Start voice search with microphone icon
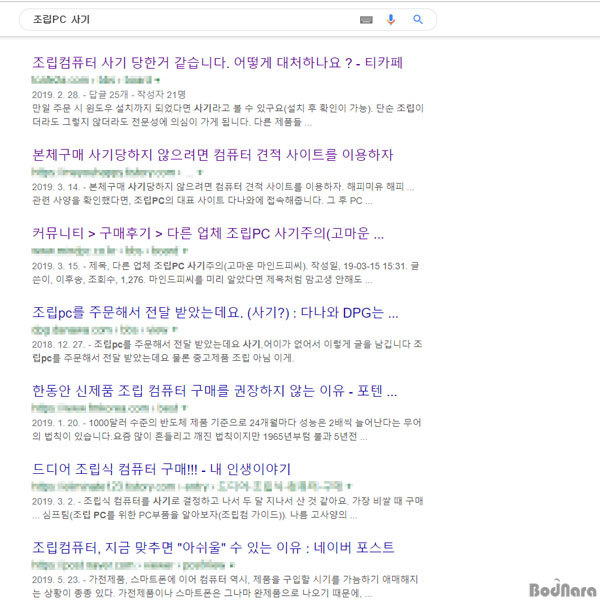Viewport: 600px width, 600px height. click(391, 20)
